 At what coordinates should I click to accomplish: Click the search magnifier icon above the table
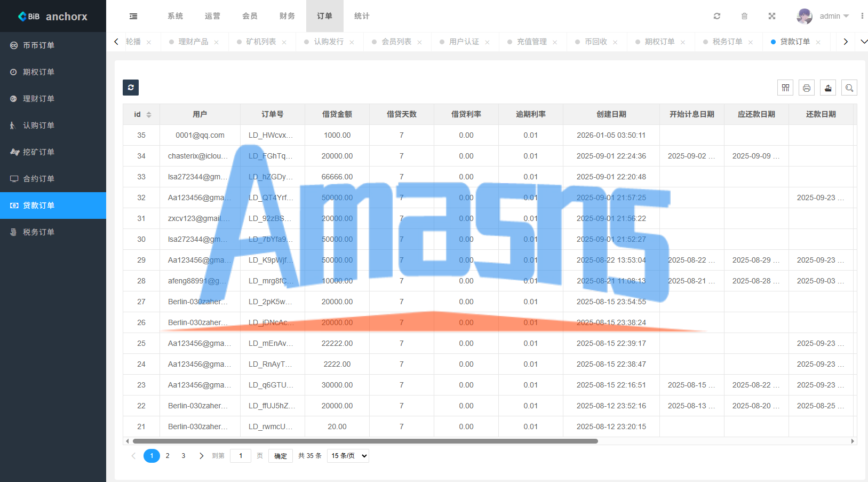[849, 88]
